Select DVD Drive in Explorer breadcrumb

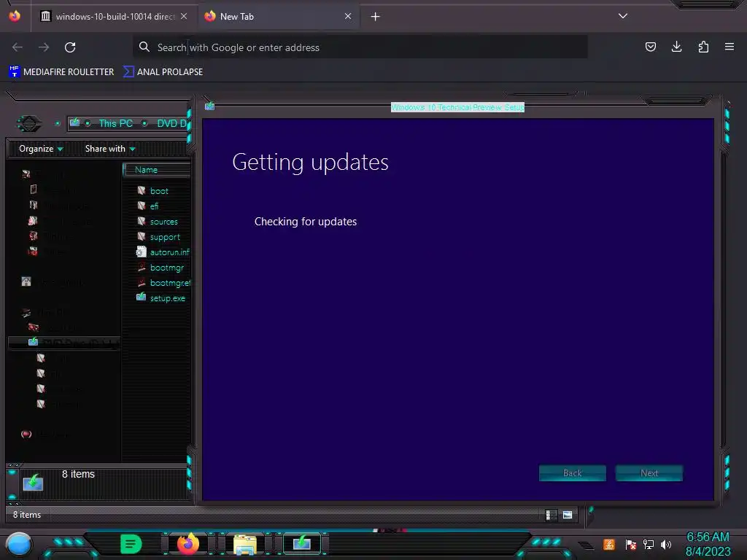172,123
